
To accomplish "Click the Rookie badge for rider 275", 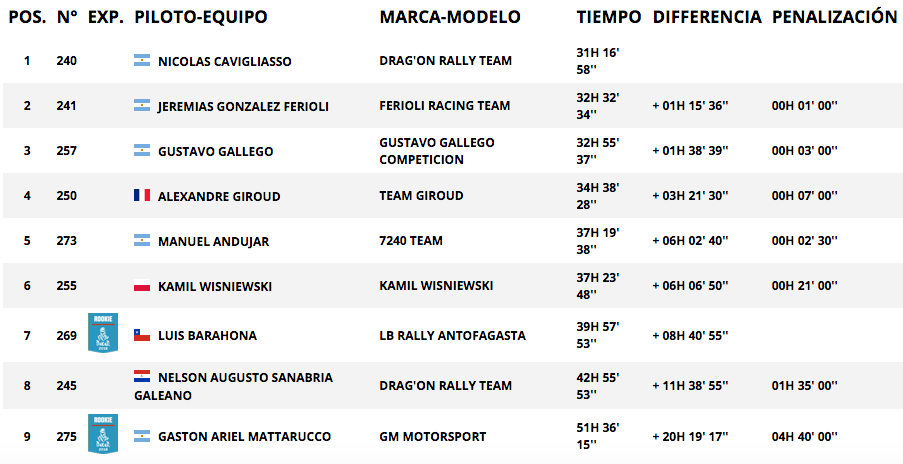I will [103, 433].
